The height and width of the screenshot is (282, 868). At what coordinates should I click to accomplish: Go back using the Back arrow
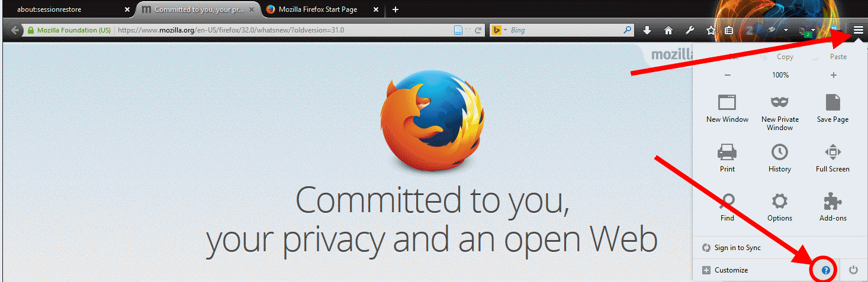15,30
